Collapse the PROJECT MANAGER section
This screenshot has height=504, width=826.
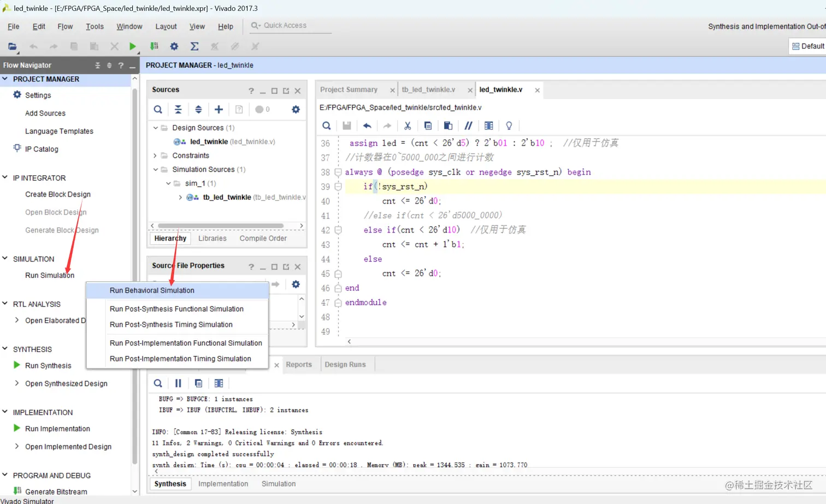click(5, 79)
